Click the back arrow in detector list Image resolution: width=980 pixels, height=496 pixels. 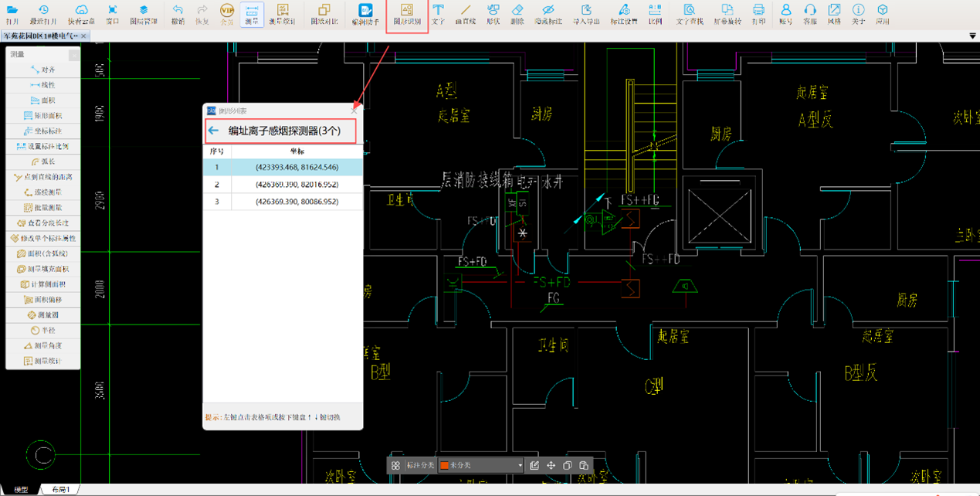(214, 131)
